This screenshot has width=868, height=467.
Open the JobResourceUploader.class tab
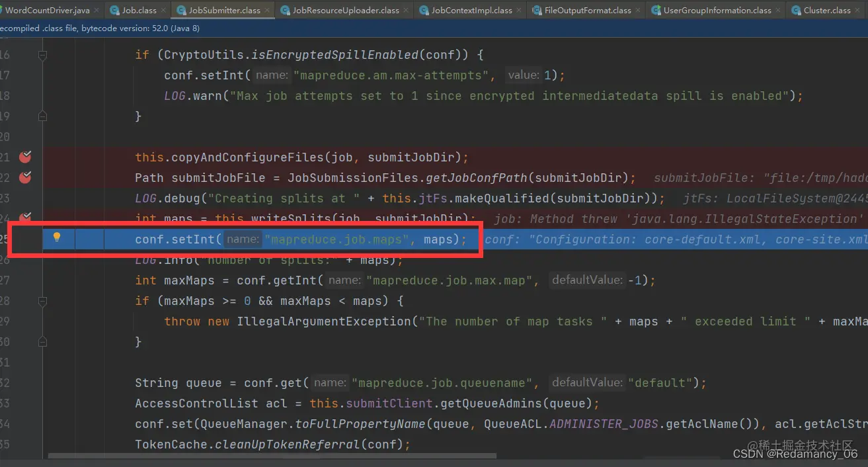click(x=346, y=11)
